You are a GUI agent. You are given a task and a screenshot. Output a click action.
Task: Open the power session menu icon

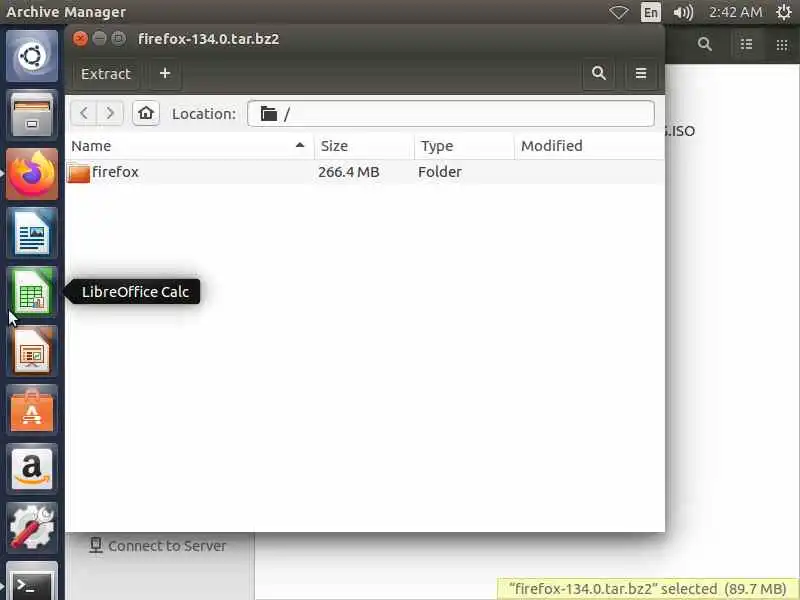point(783,12)
